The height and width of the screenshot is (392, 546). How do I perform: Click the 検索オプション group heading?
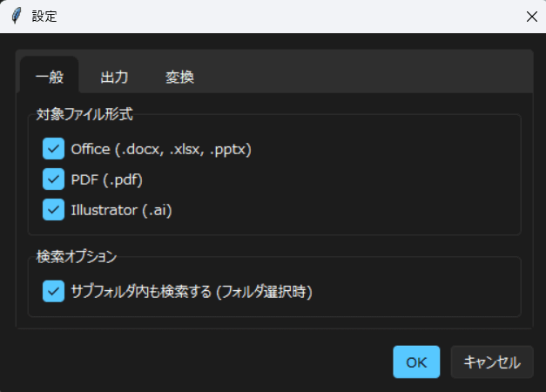click(77, 256)
